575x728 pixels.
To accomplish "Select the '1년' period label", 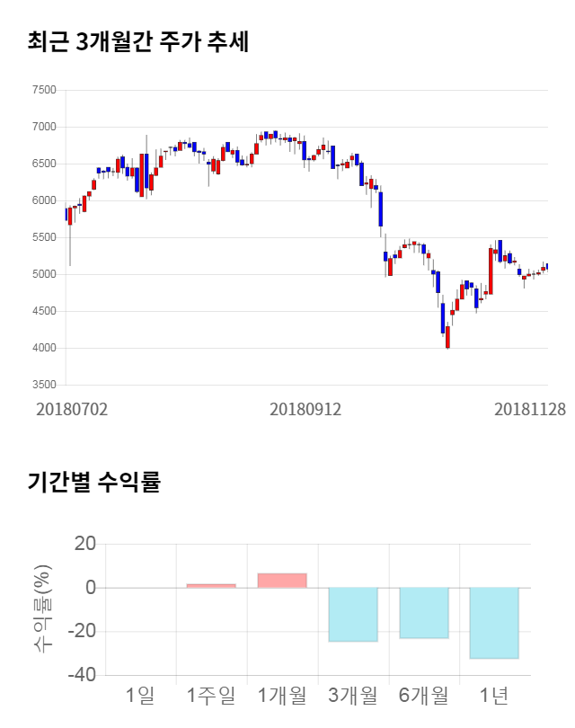I will pos(494,695).
